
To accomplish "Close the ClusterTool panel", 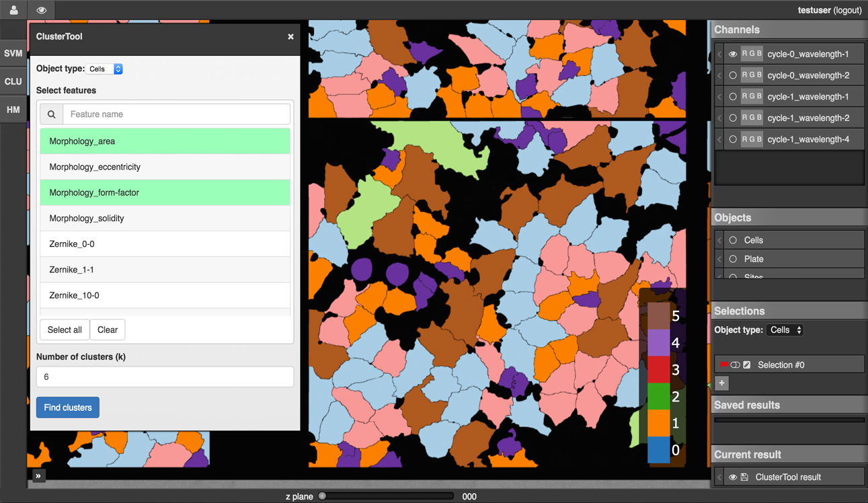I will 290,37.
